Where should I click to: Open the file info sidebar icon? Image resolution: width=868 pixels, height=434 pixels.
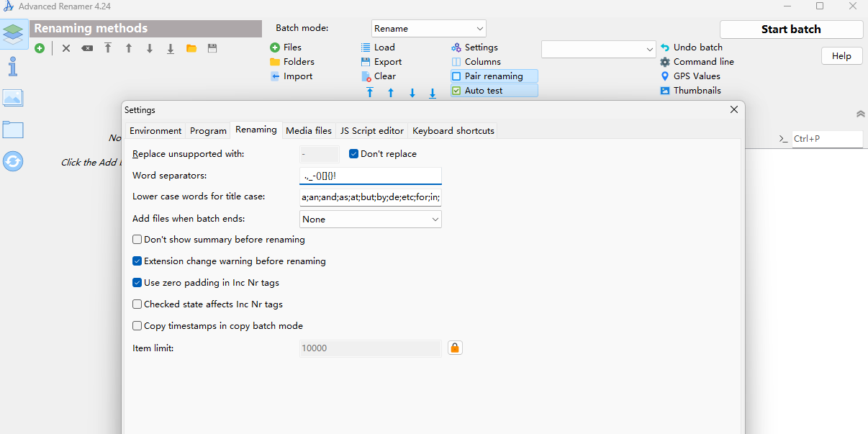[x=13, y=66]
